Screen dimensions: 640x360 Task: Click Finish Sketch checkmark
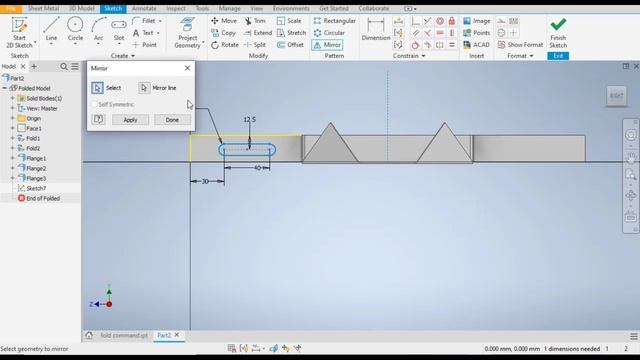coord(558,33)
